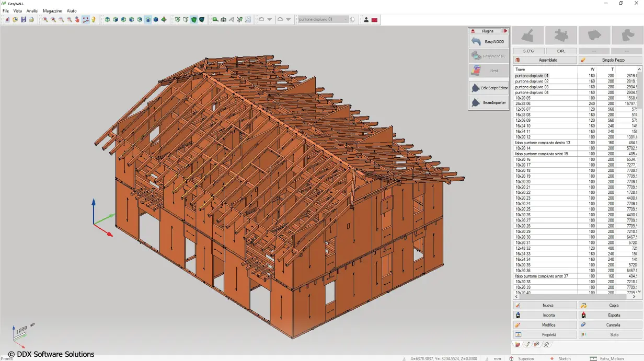This screenshot has height=361, width=644.
Task: Collapse the Plugins panel with red eject arrow
Action: point(473,31)
